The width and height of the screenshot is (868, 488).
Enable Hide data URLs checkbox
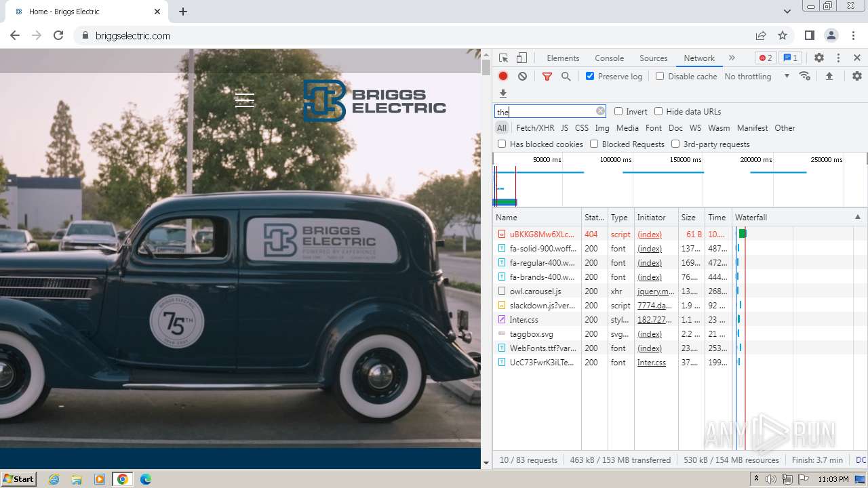(658, 111)
